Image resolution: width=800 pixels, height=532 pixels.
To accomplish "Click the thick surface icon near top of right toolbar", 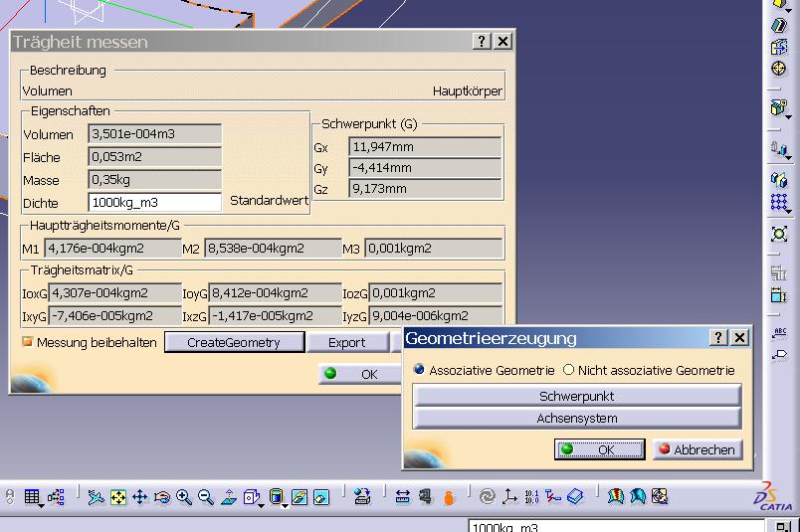I will [778, 26].
